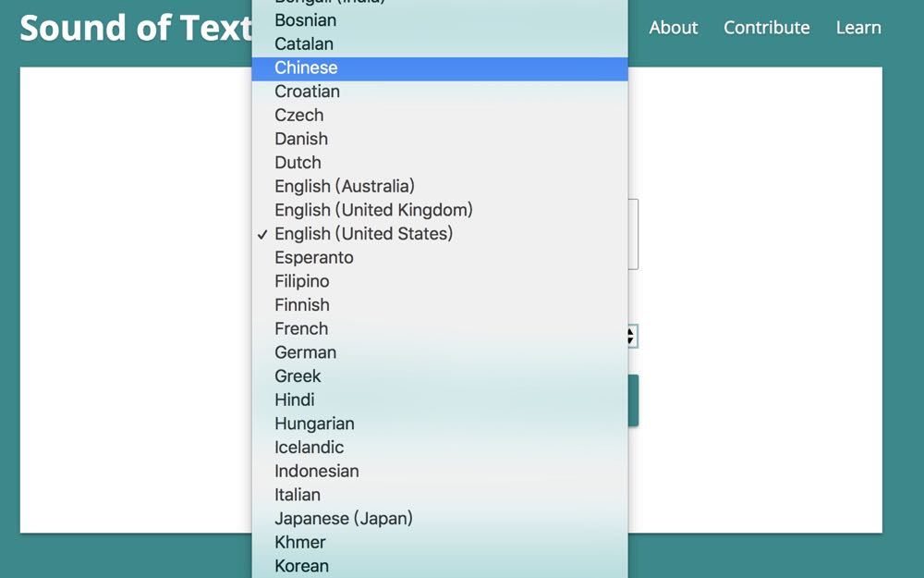Select Indonesian language option

tap(440, 471)
